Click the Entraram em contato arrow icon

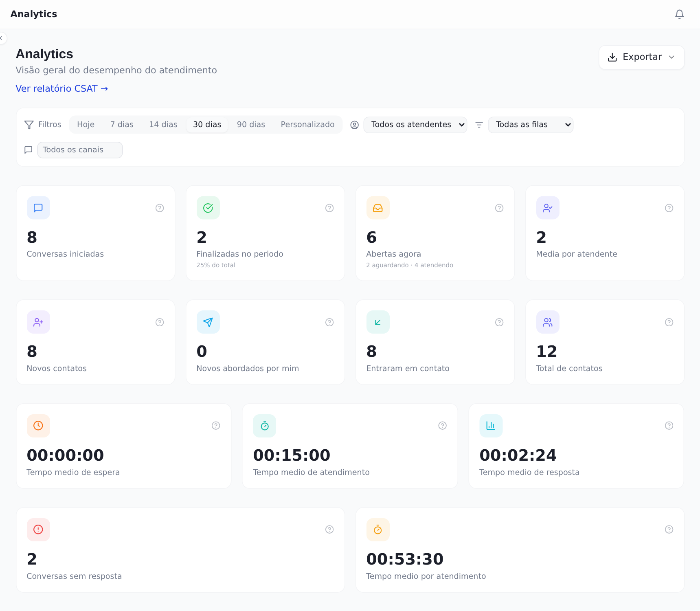coord(378,322)
